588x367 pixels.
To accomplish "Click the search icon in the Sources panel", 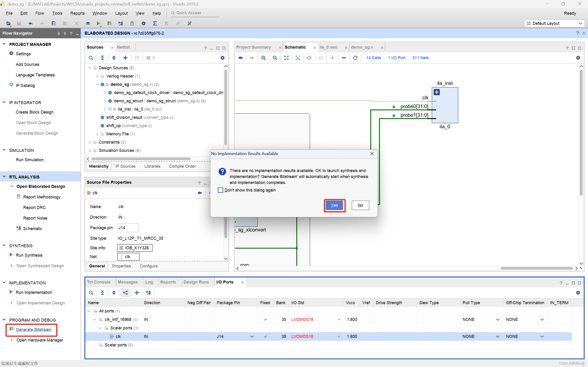I will [x=91, y=58].
